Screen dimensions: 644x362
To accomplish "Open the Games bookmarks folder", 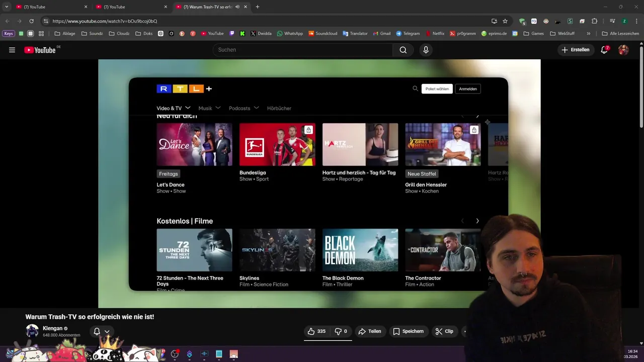I will coord(533,34).
